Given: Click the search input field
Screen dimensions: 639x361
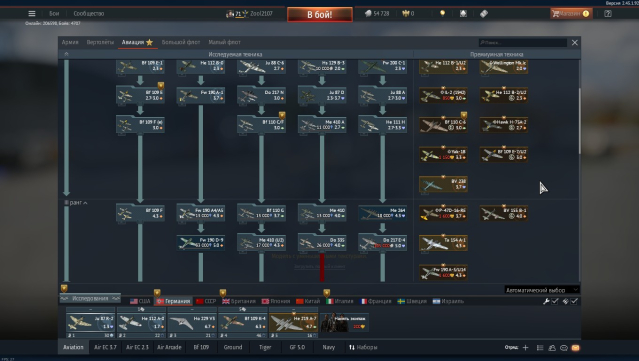Looking at the screenshot, I should point(523,42).
